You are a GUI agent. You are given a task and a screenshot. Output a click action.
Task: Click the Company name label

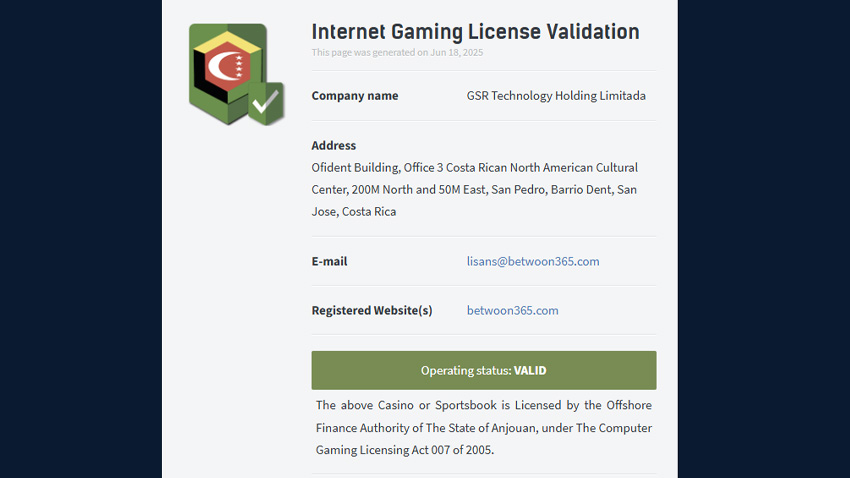coord(355,96)
